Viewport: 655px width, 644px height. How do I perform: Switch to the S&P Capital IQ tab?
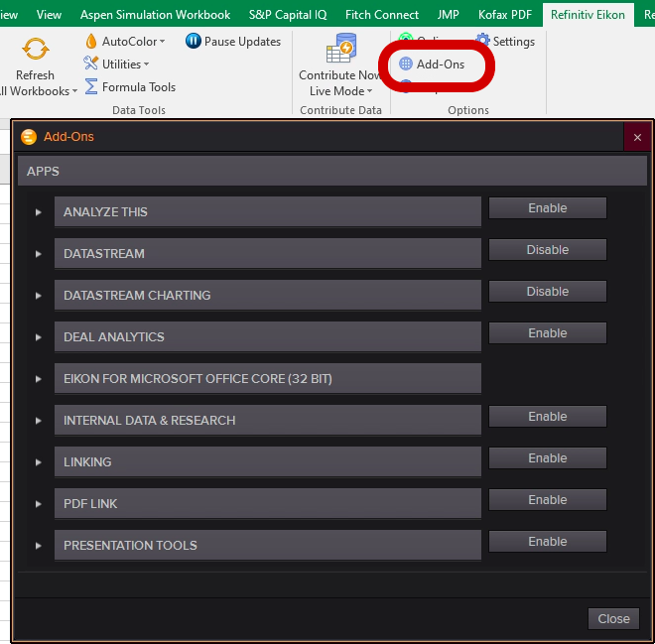tap(289, 15)
